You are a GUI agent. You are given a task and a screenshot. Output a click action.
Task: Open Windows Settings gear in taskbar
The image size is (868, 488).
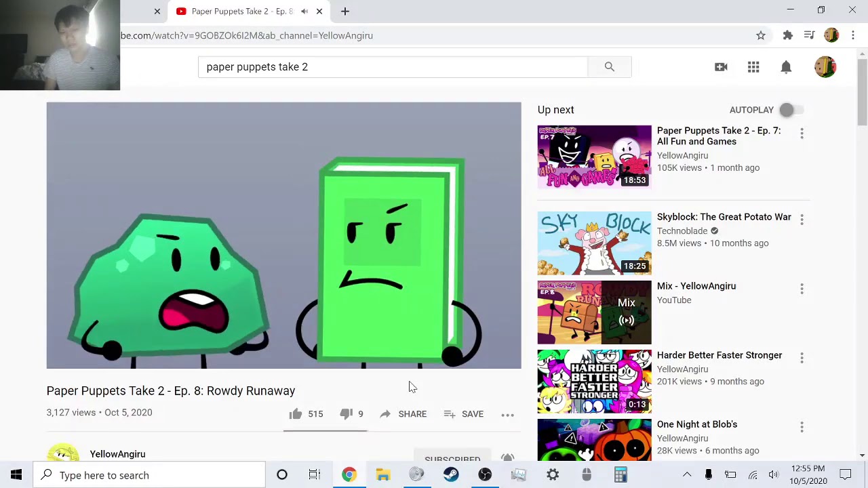click(x=553, y=475)
